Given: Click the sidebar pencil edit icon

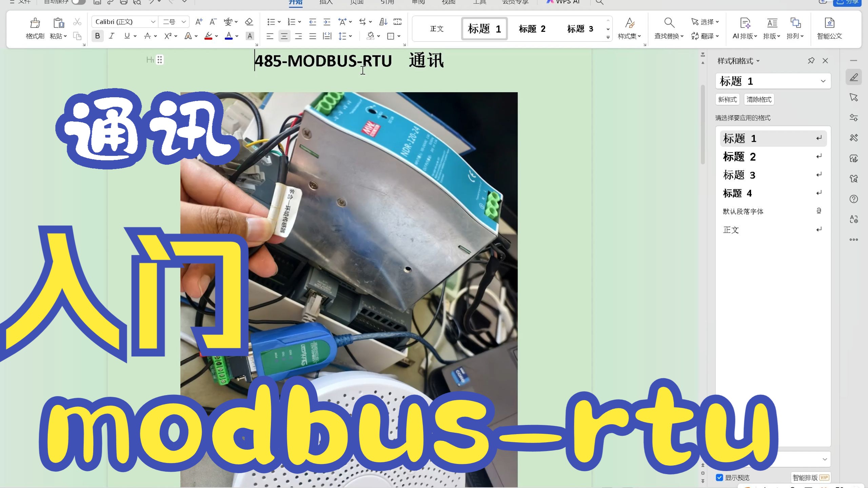Looking at the screenshot, I should (x=854, y=77).
